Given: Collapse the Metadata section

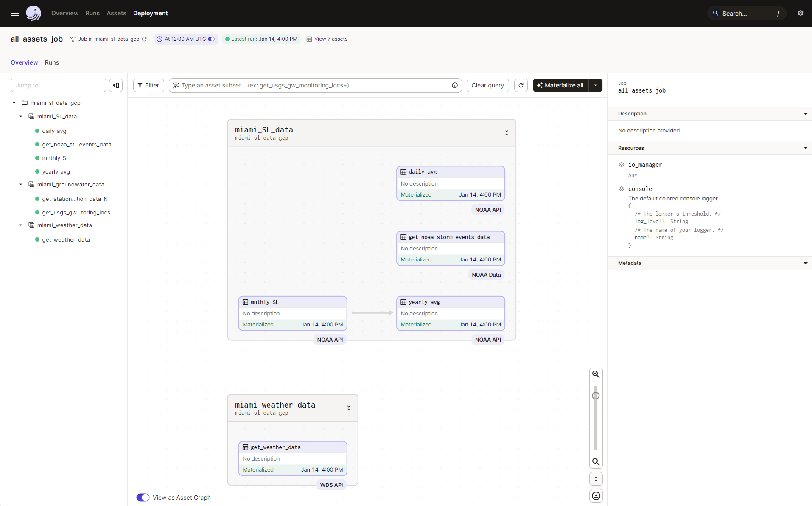Looking at the screenshot, I should (x=805, y=263).
